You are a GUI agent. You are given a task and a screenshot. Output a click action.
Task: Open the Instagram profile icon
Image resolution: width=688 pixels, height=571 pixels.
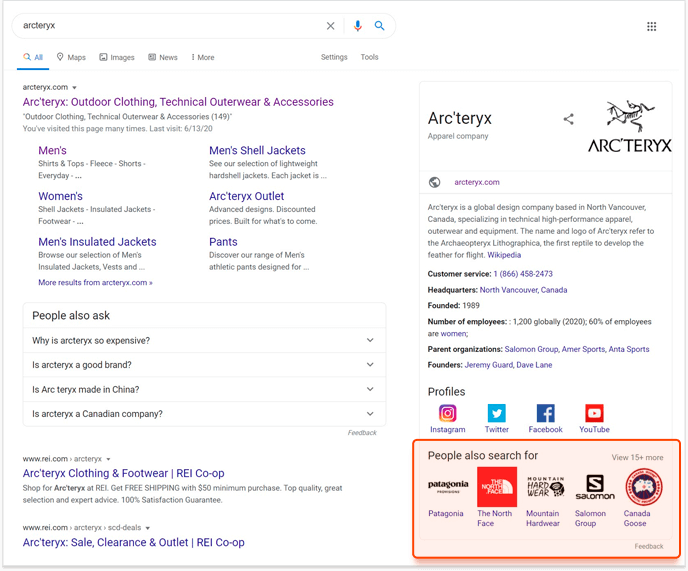point(448,413)
